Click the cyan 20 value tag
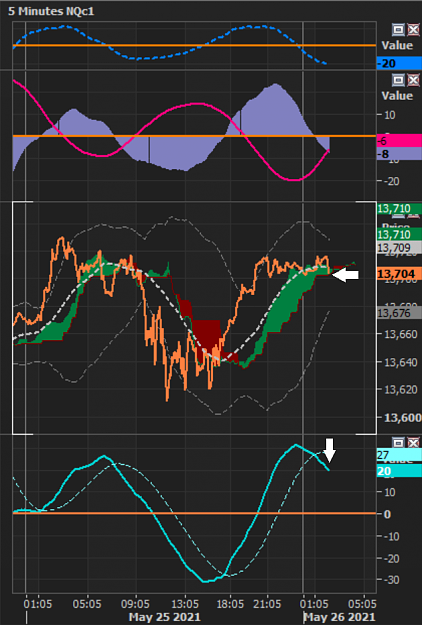 [399, 471]
